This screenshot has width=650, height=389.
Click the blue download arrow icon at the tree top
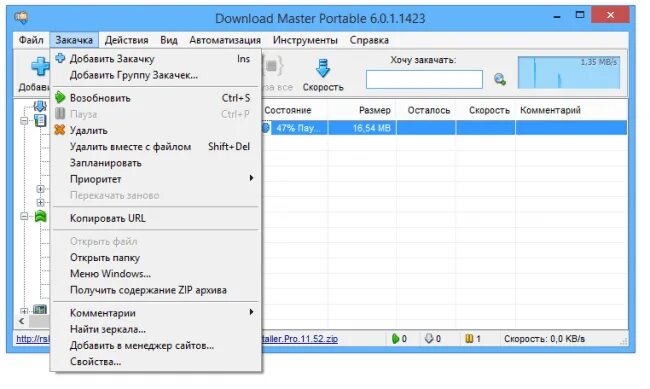[x=40, y=106]
